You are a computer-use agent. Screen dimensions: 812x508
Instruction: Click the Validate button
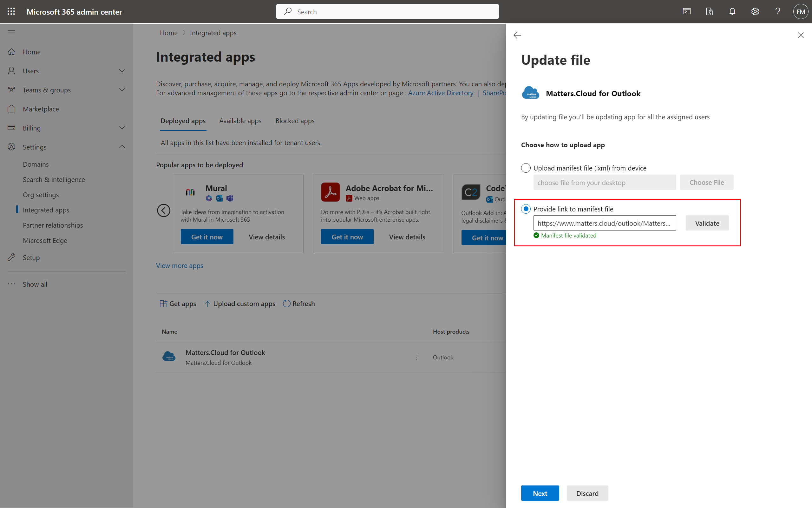[x=707, y=223]
